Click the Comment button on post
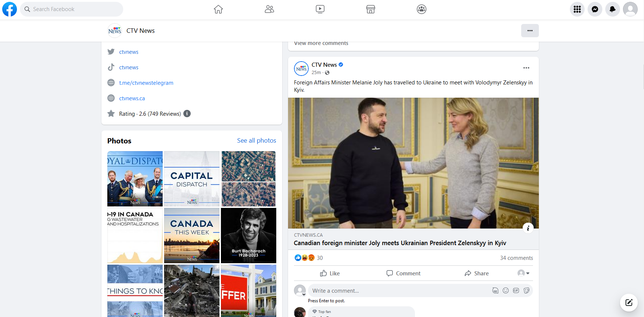Image resolution: width=644 pixels, height=317 pixels. (403, 273)
